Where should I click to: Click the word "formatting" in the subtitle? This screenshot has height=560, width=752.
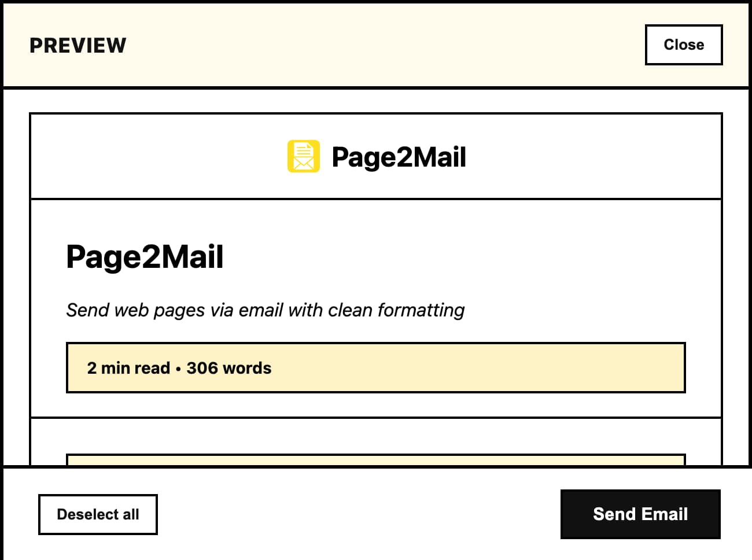pos(421,310)
